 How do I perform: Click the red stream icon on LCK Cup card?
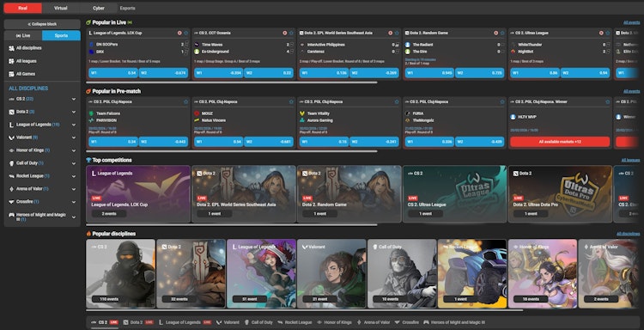(179, 33)
